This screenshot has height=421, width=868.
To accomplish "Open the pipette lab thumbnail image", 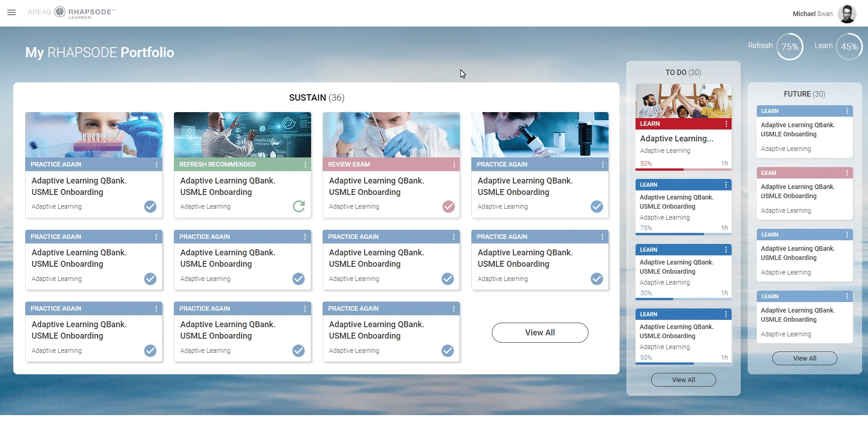I will click(x=391, y=135).
